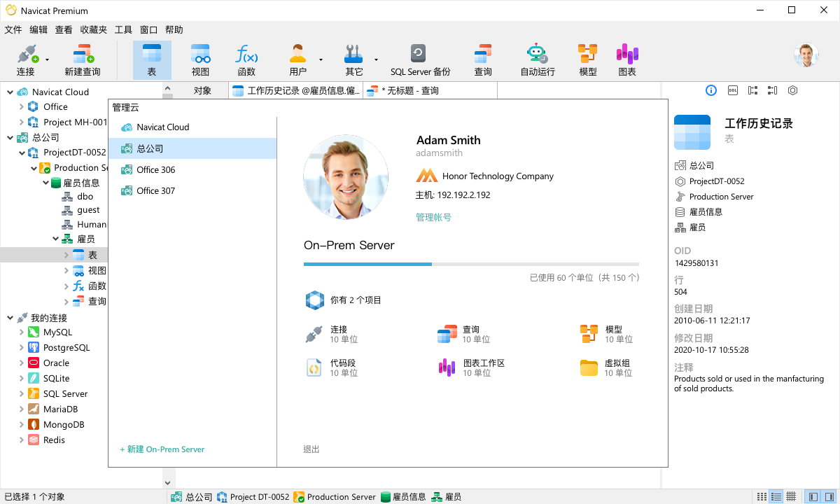Image resolution: width=840 pixels, height=504 pixels.
Task: Click Production Server in status bar breadcrumb
Action: point(335,497)
